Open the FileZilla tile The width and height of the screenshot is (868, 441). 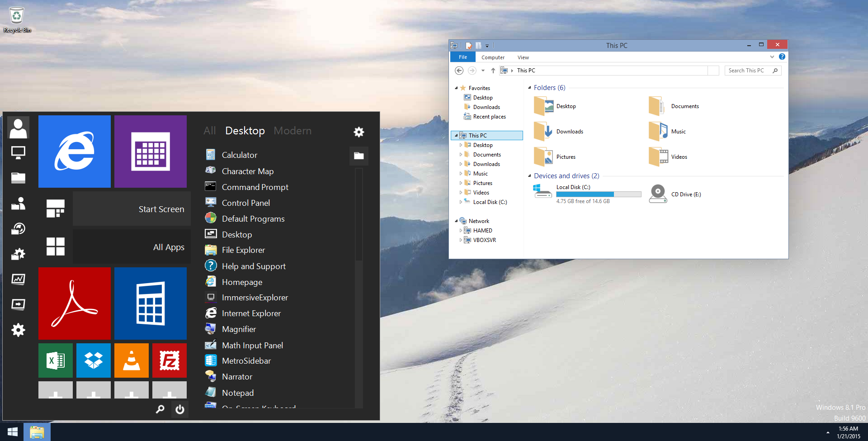coord(169,360)
